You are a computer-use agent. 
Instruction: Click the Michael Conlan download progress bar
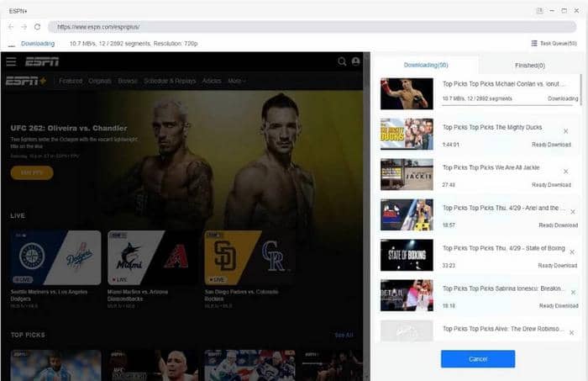(507, 105)
